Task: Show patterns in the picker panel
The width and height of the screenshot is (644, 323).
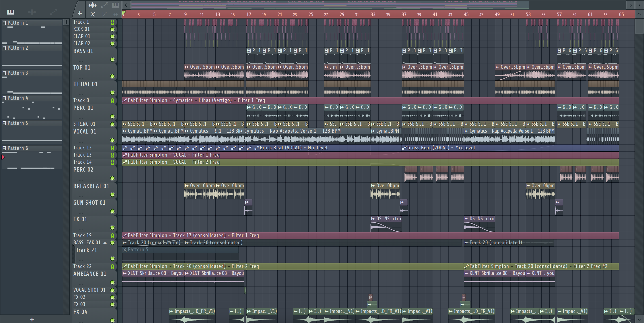Action: click(11, 12)
